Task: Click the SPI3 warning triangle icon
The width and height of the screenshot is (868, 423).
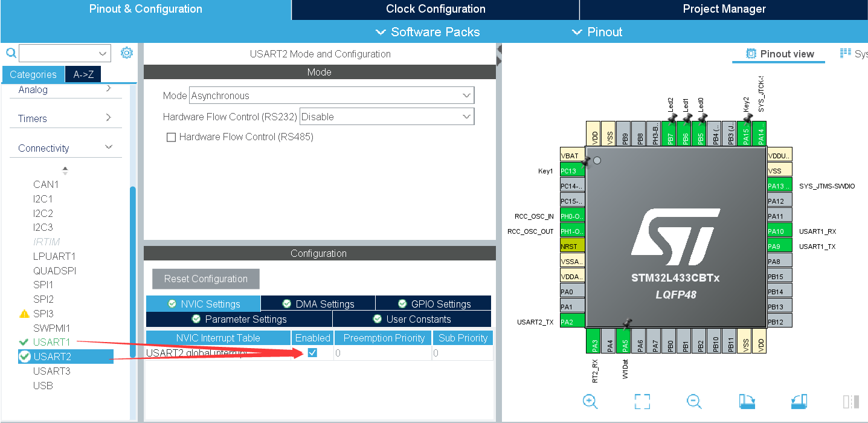Action: (24, 314)
